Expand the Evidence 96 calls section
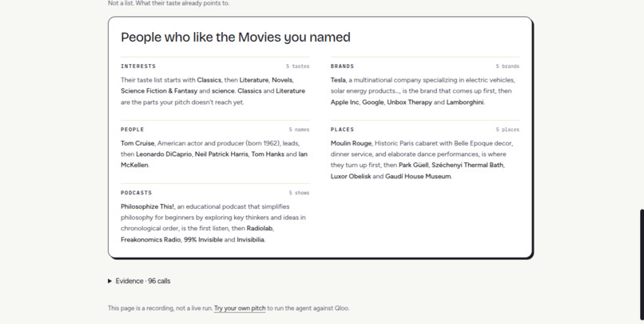This screenshot has height=324, width=644. (139, 281)
